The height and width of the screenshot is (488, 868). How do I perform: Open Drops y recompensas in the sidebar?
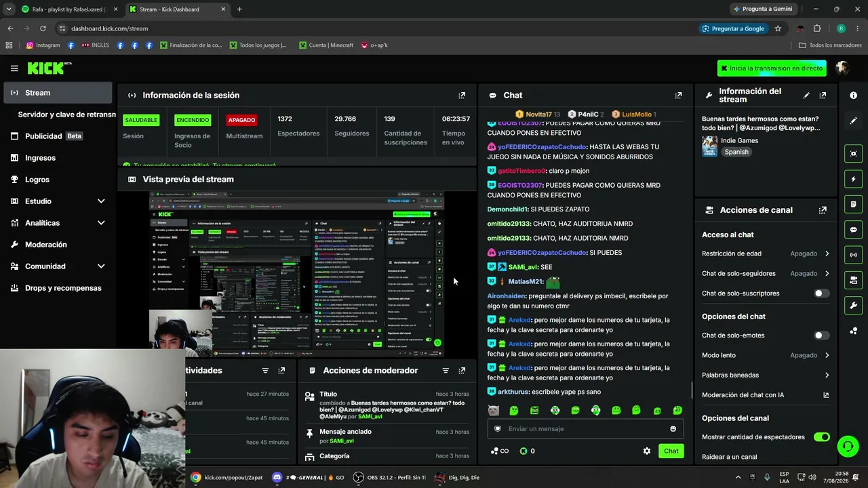click(x=58, y=288)
